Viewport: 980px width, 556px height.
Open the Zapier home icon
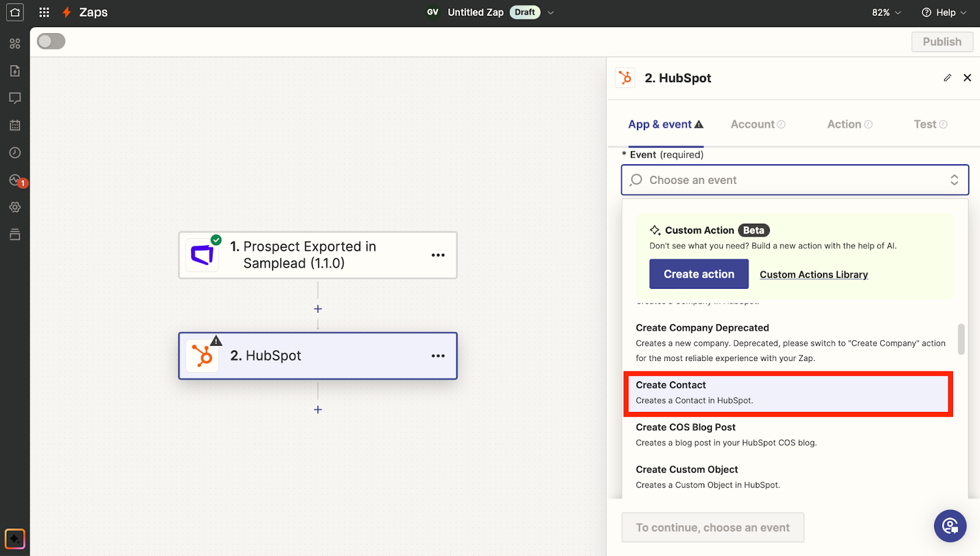point(15,12)
